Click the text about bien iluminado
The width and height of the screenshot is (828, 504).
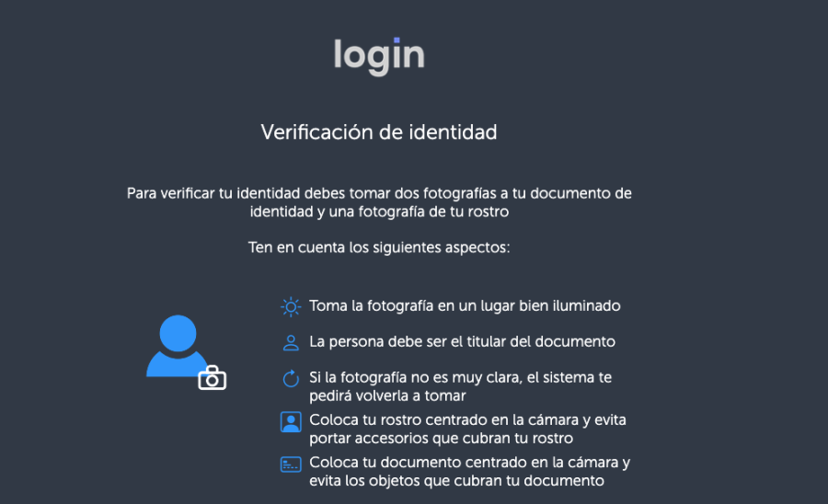click(465, 306)
